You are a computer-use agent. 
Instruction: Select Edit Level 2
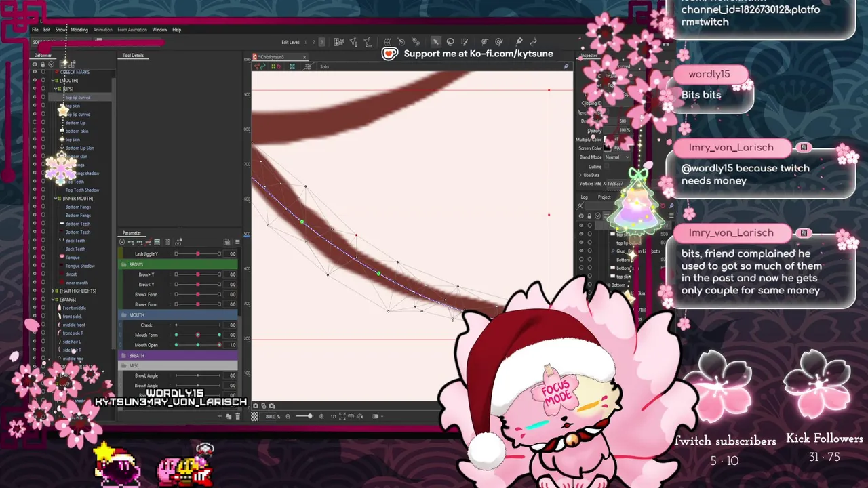(x=313, y=42)
